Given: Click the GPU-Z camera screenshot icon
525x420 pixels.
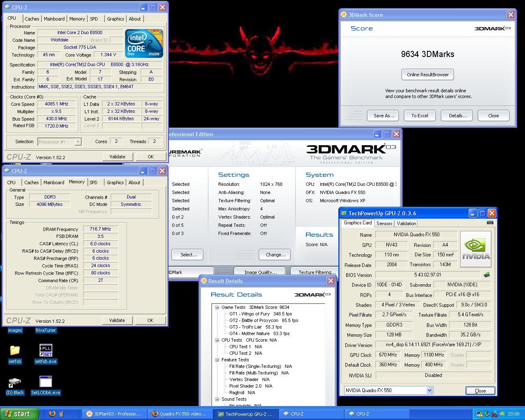Looking at the screenshot, I should tap(490, 222).
